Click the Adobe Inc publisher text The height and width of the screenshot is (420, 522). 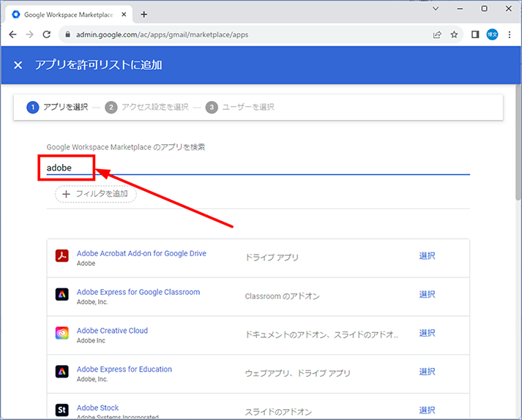pyautogui.click(x=91, y=340)
